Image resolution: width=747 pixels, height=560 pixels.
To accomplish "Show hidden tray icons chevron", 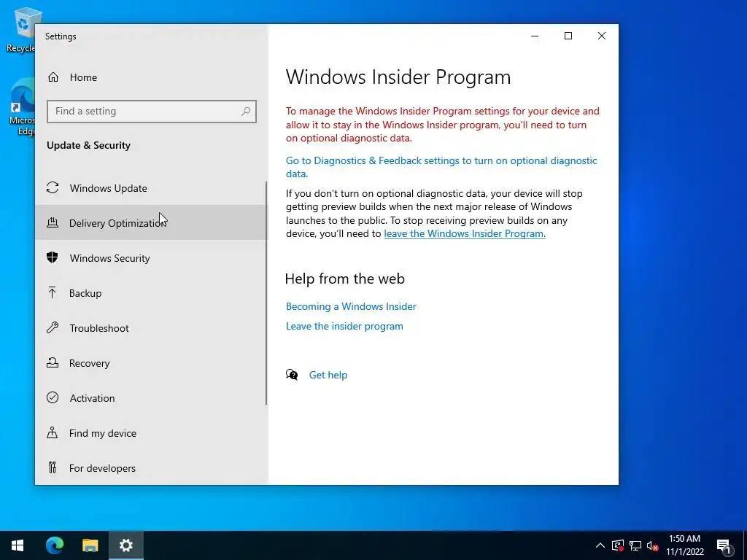I will point(600,545).
